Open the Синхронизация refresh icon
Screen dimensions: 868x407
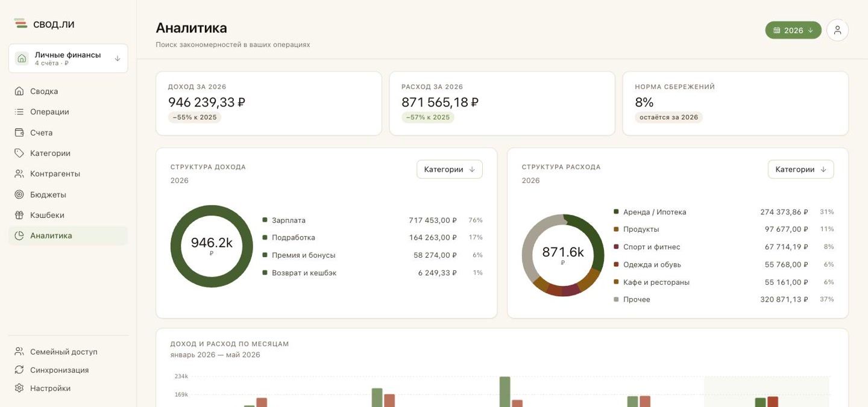click(19, 370)
